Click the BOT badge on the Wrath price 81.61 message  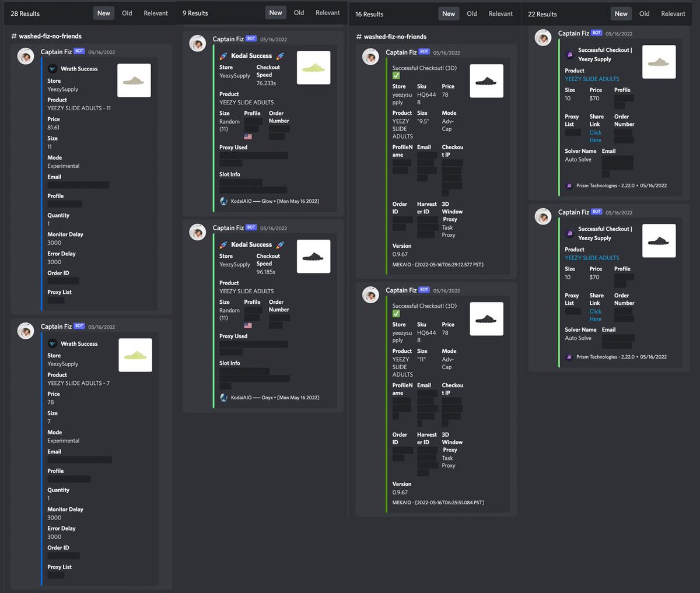coord(79,51)
